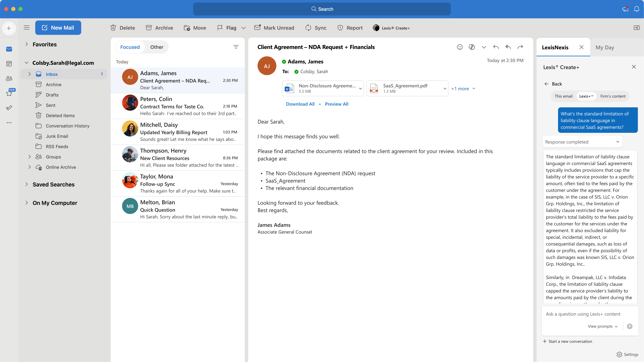Open the SaaS_Agreement.pdf attachment dropdown
This screenshot has width=644, height=362.
coord(445,89)
